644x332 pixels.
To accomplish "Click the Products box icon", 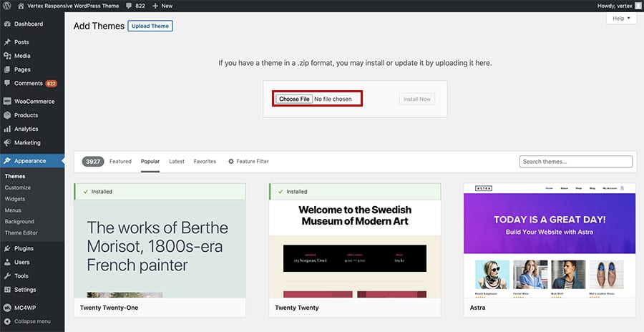I will (x=7, y=115).
